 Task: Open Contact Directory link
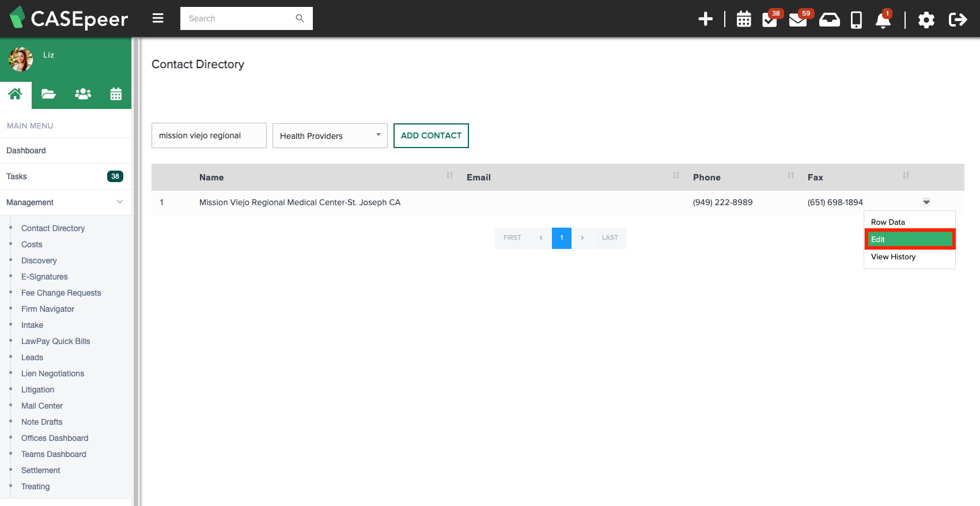[53, 228]
